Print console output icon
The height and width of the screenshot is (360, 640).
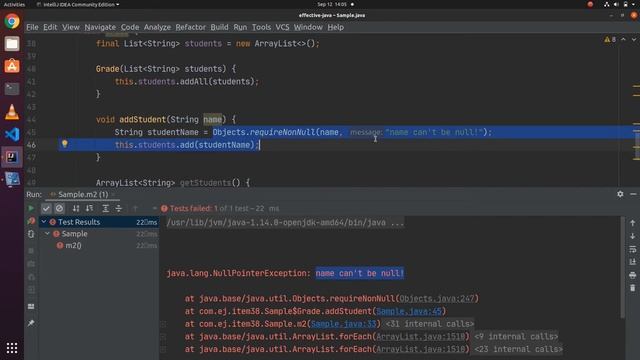point(633,275)
